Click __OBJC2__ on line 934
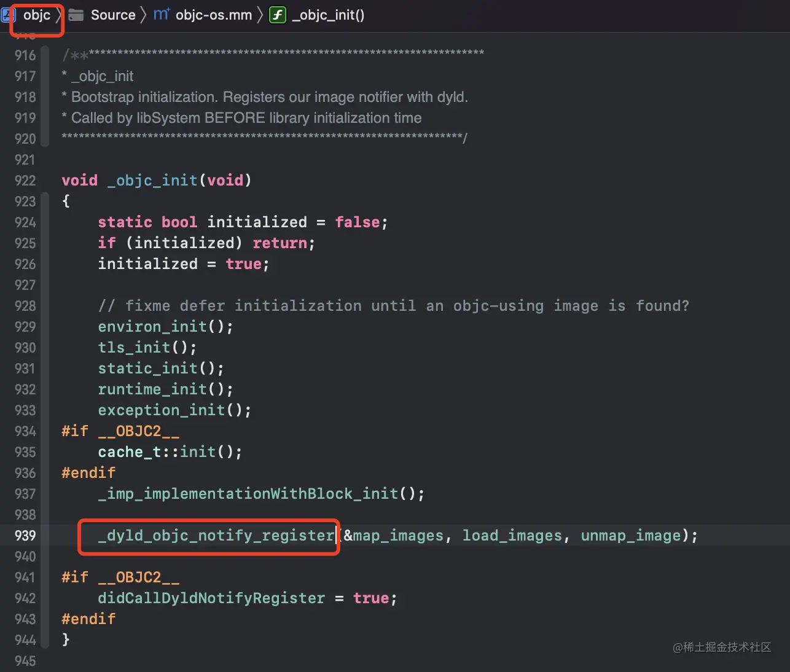The height and width of the screenshot is (672, 790). point(139,431)
